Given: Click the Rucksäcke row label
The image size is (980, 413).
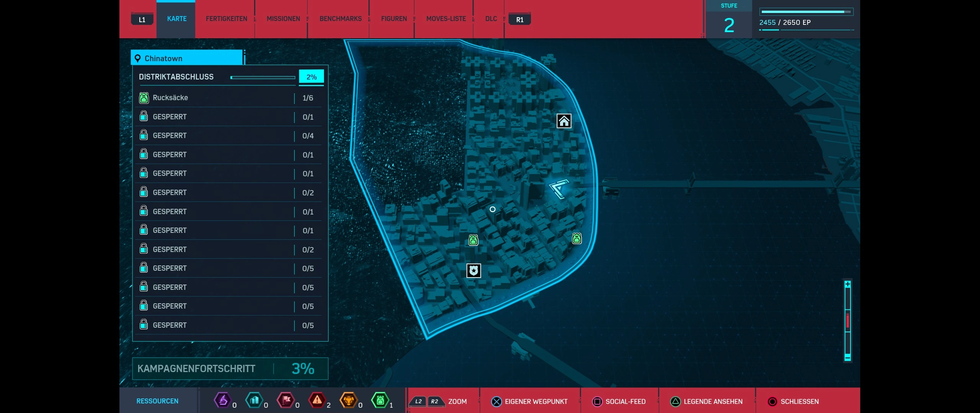Looking at the screenshot, I should point(170,98).
